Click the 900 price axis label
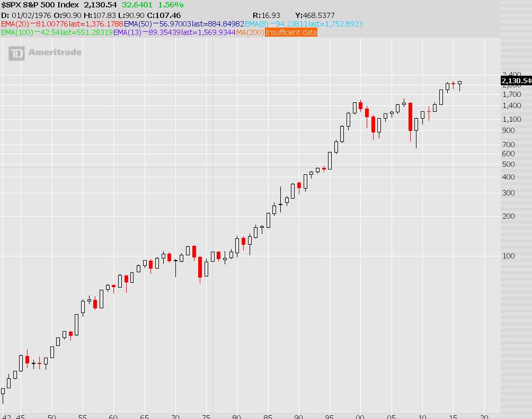The height and width of the screenshot is (419, 532). [508, 130]
